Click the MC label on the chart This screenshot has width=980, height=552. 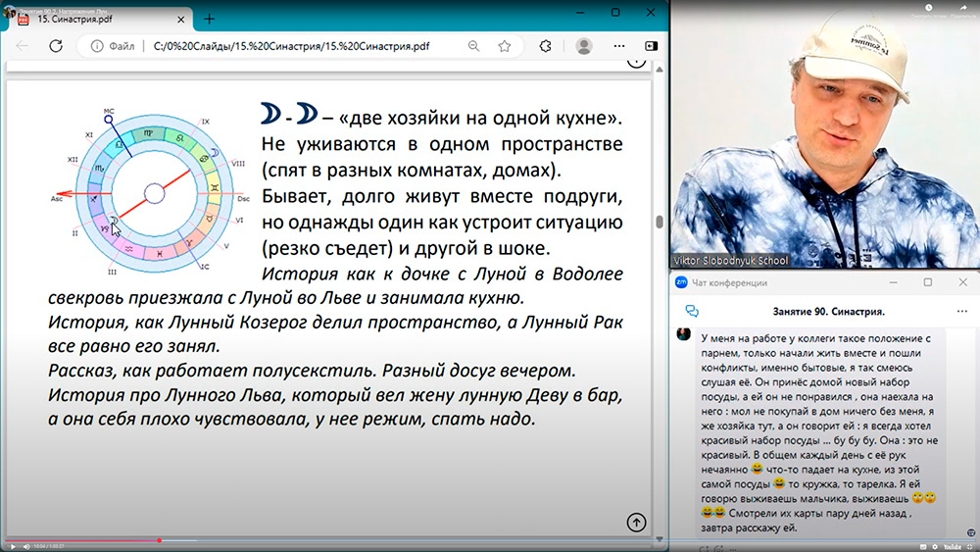pyautogui.click(x=109, y=111)
